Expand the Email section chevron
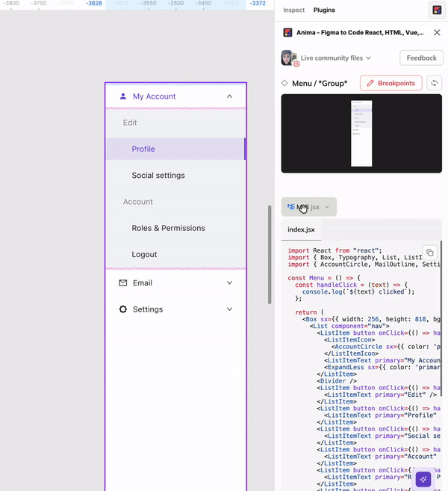Screen dimensions: 448x491 click(229, 283)
